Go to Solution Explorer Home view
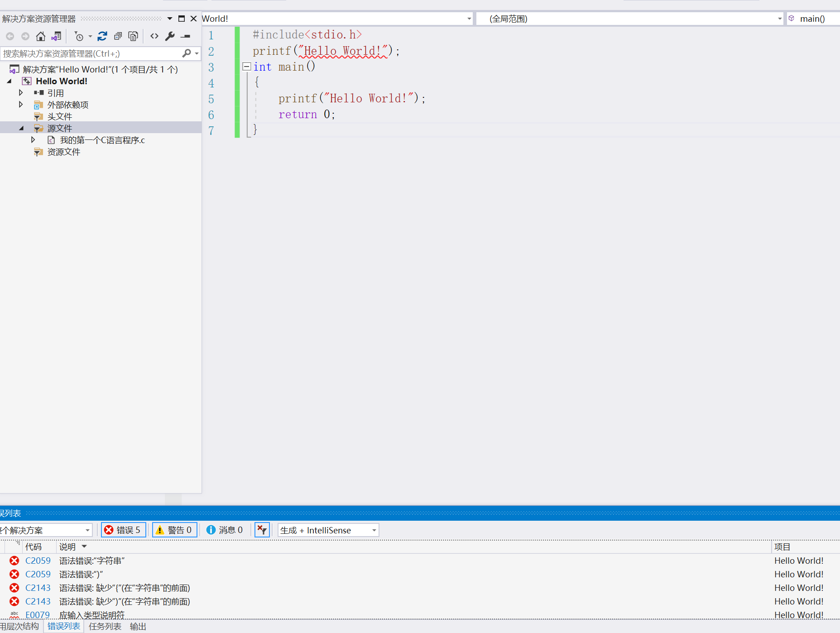This screenshot has width=840, height=633. [x=41, y=36]
